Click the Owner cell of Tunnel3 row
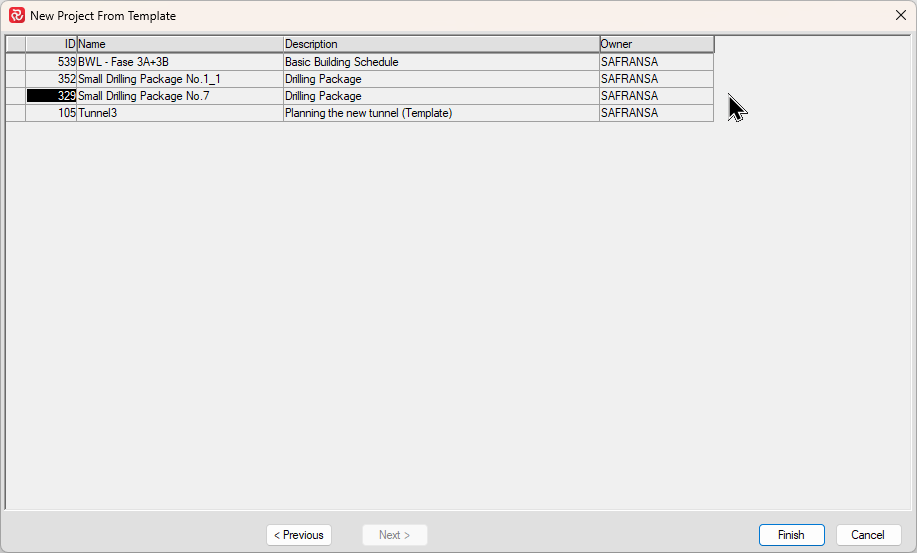The height and width of the screenshot is (553, 917). tap(656, 113)
